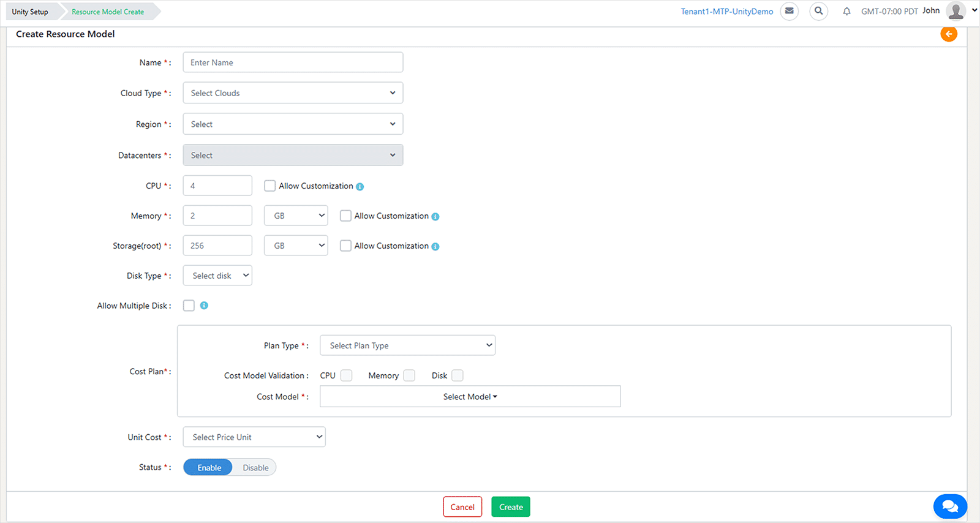Click the orange back arrow icon
Screen dimensions: 980x523
pyautogui.click(x=949, y=34)
